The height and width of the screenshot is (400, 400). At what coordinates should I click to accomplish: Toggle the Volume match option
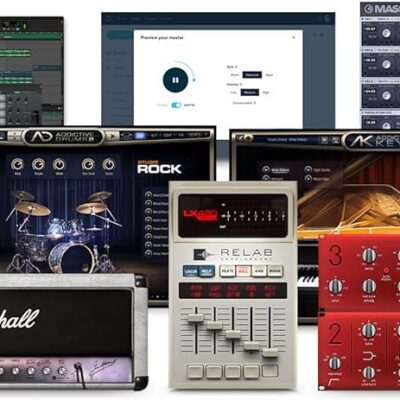click(245, 103)
